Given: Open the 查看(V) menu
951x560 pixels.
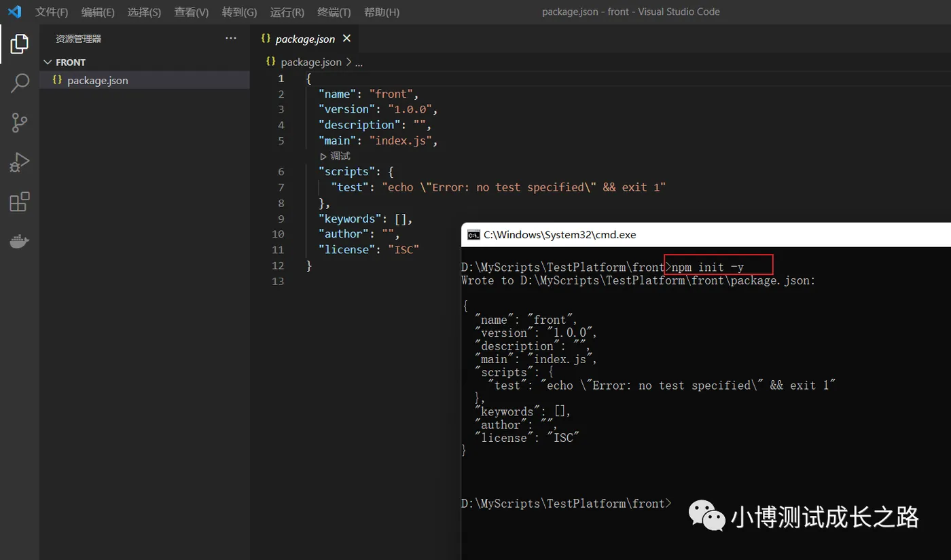Looking at the screenshot, I should (192, 12).
